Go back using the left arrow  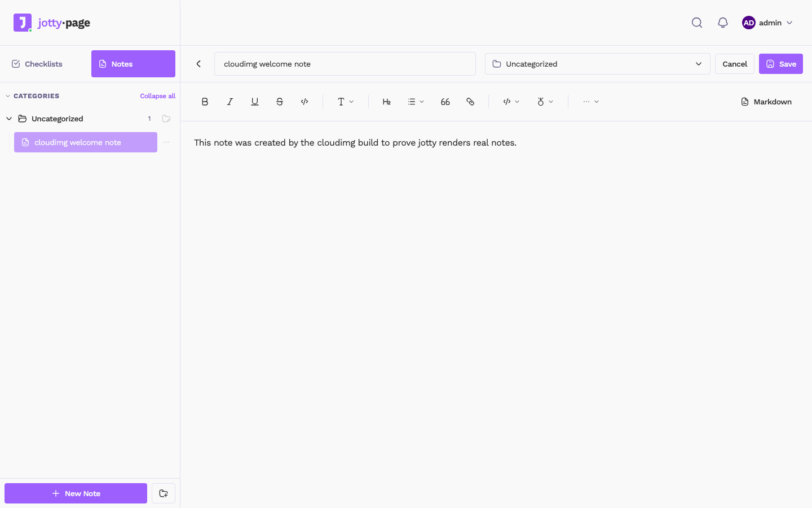pyautogui.click(x=198, y=64)
